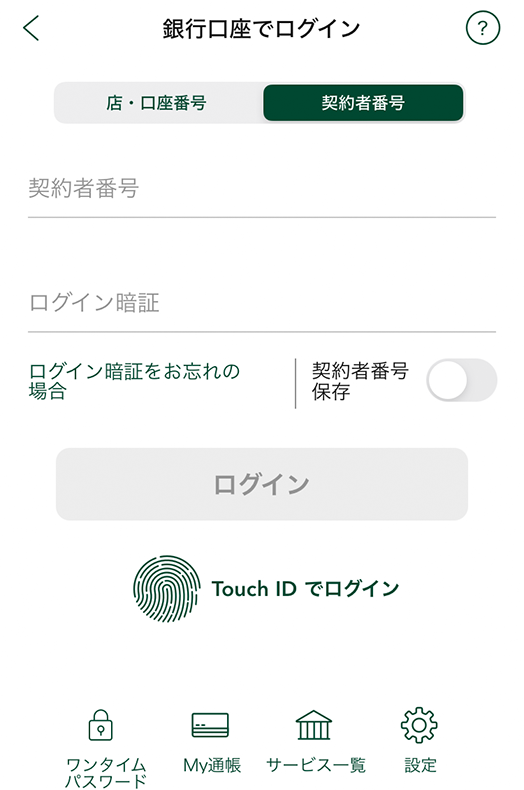The image size is (524, 790).
Task: Tap the サービス一覧 label
Action: click(316, 765)
